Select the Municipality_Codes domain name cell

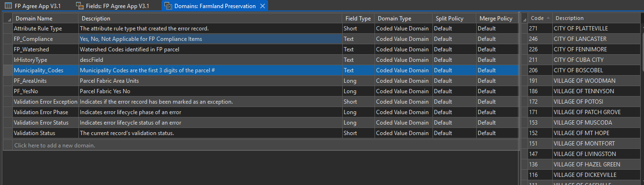(45, 70)
